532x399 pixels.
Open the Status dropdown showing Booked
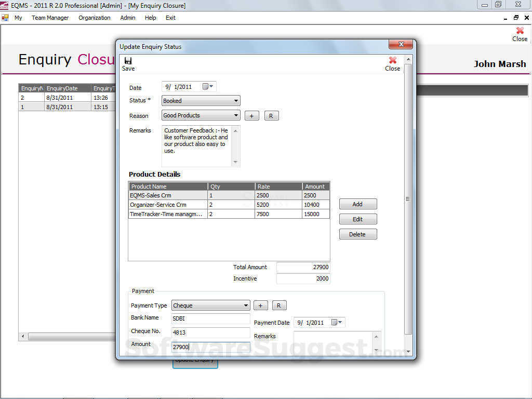(x=235, y=100)
